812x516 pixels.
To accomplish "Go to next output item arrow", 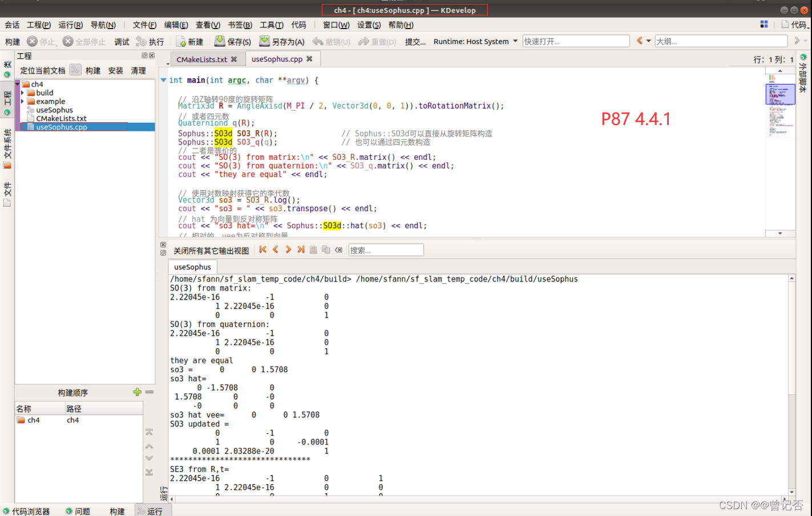I will coord(288,249).
